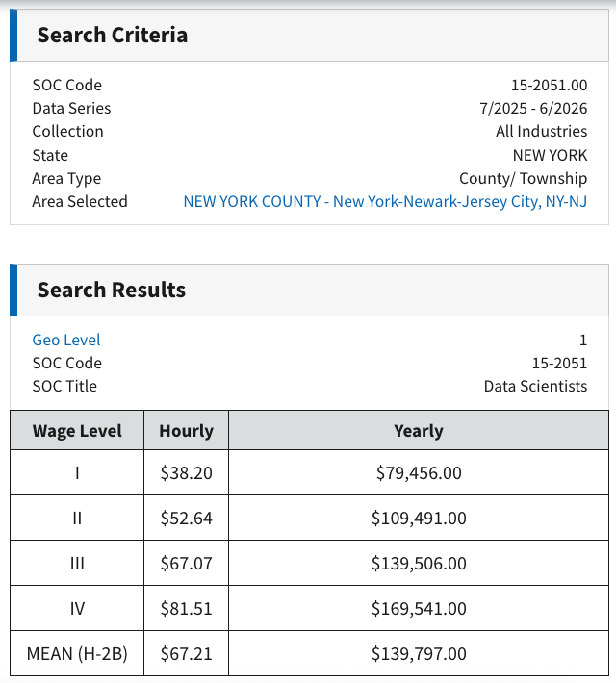Viewport: 616px width, 683px height.
Task: Select the Level I yearly wage $79,456.00
Action: 419,472
